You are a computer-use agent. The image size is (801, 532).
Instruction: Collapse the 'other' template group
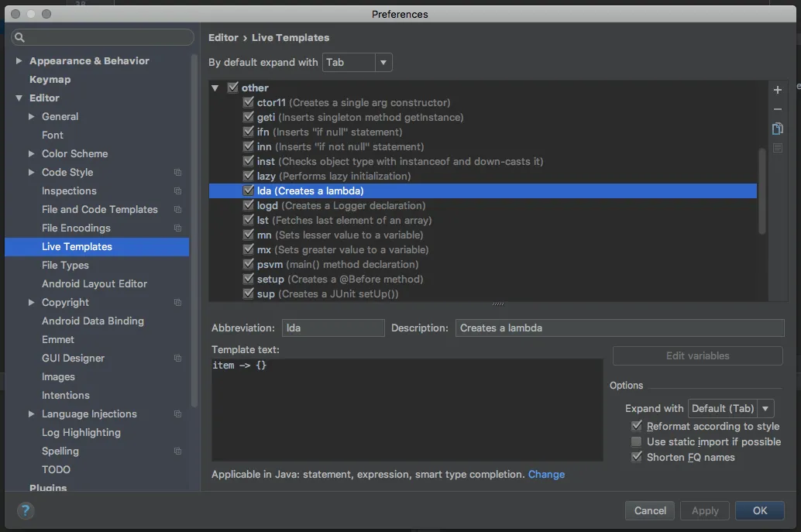tap(215, 88)
